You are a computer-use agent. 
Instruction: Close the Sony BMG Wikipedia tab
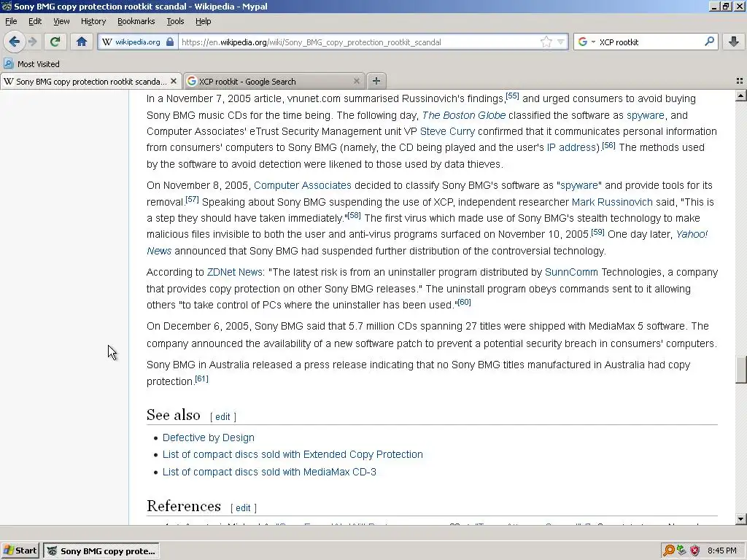pos(174,82)
